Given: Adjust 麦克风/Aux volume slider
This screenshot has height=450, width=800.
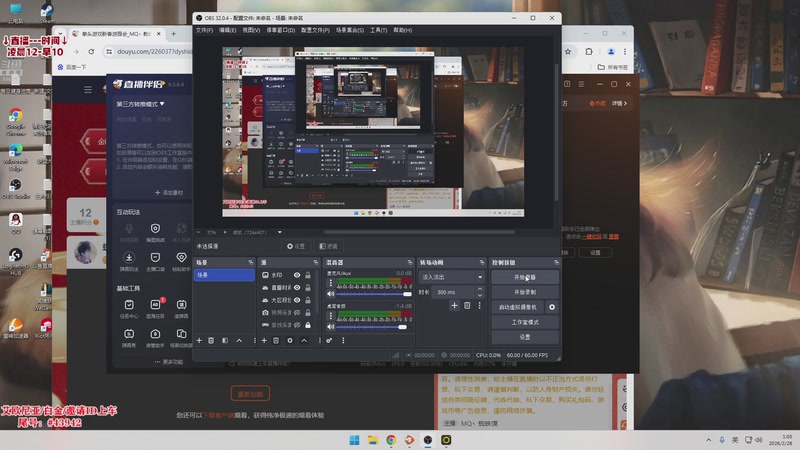Looking at the screenshot, I should [x=374, y=294].
